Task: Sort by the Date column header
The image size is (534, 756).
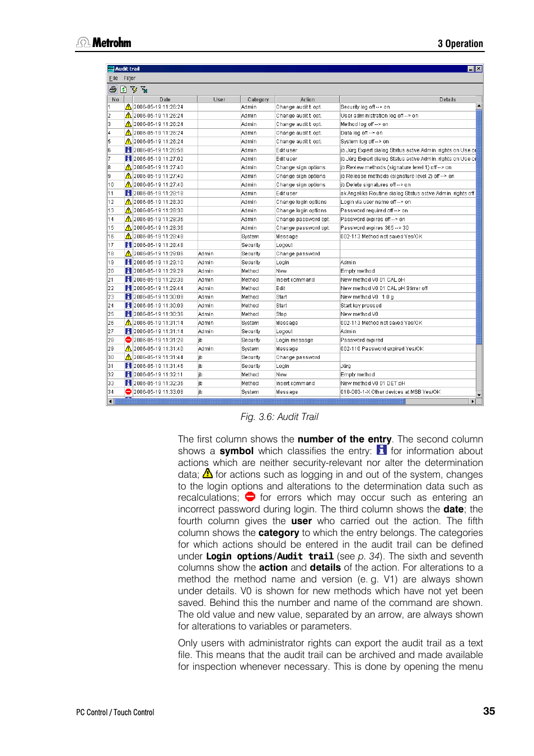Action: 165,100
